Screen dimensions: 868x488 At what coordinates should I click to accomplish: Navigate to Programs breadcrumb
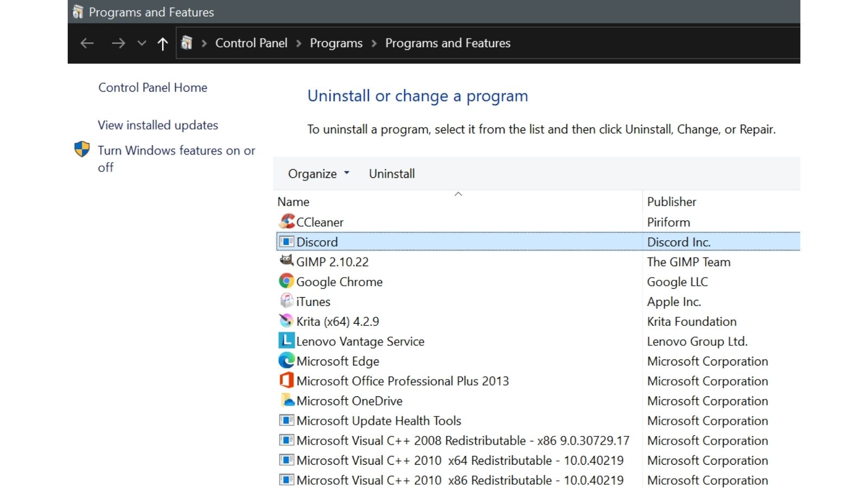click(x=336, y=43)
